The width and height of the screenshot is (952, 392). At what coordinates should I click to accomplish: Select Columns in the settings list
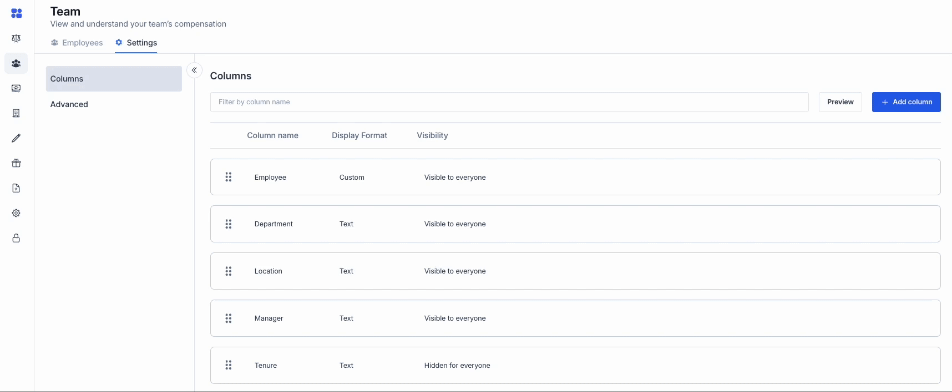114,79
